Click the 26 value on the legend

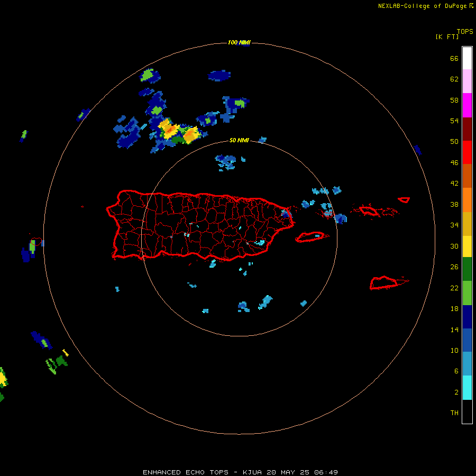pyautogui.click(x=454, y=267)
